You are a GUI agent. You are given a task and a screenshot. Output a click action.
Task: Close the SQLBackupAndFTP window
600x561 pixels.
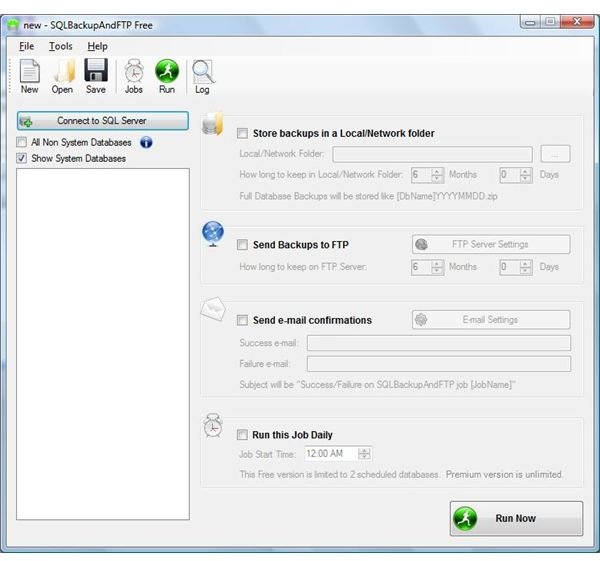click(577, 22)
